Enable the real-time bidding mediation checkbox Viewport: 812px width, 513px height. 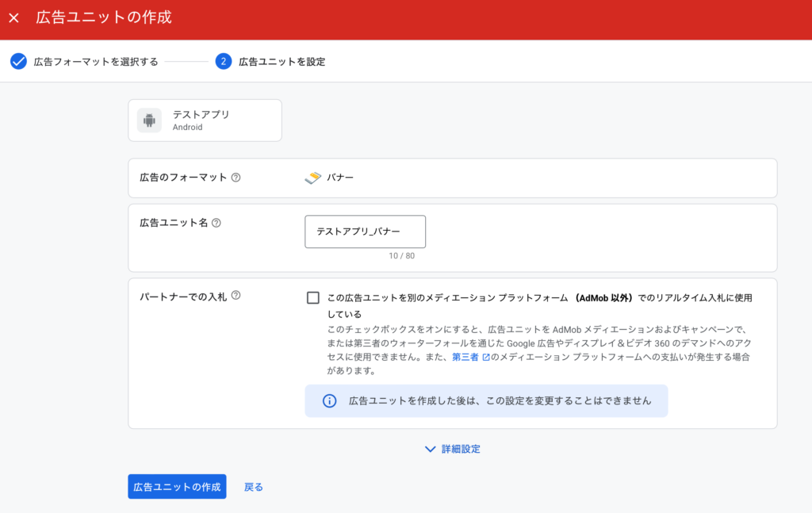point(313,298)
